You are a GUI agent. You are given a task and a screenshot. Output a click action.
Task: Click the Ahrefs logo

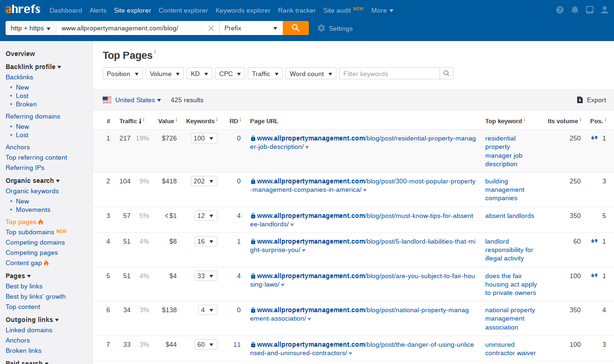pos(22,10)
